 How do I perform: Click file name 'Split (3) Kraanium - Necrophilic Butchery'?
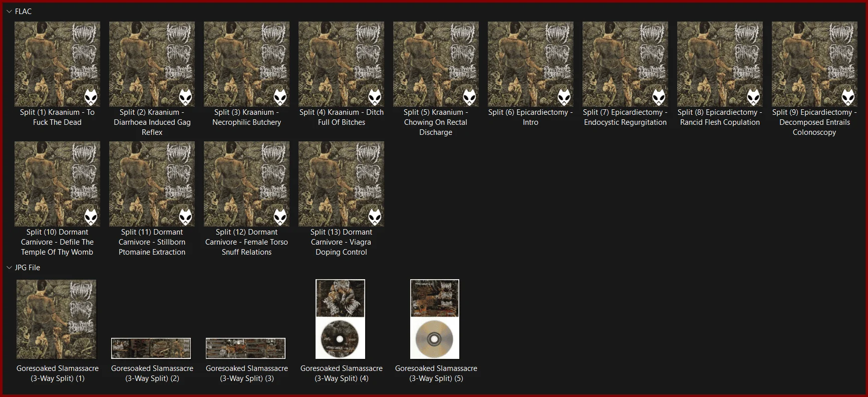click(246, 117)
